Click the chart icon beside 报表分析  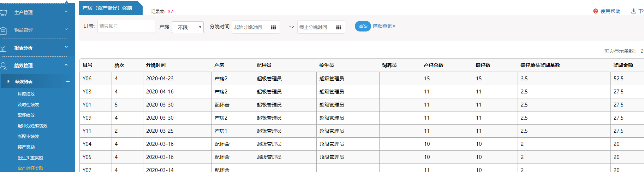[x=4, y=48]
